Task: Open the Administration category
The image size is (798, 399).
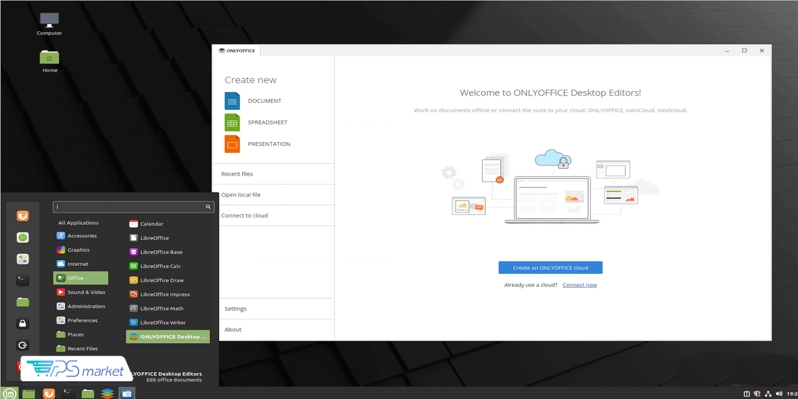Action: [81, 306]
